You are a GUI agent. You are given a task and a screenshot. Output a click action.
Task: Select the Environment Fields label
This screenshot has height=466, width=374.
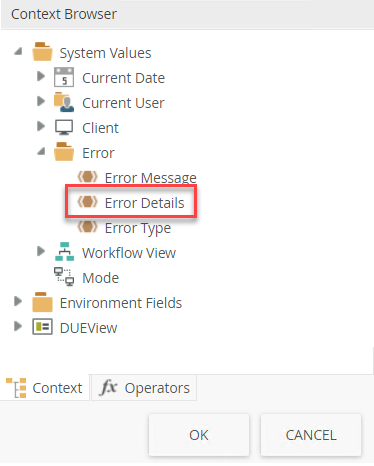(x=121, y=303)
